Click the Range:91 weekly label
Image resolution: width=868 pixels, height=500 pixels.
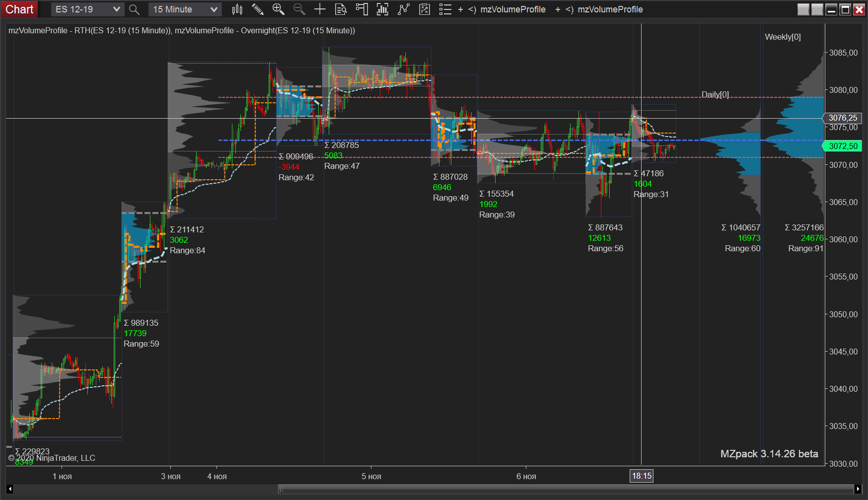[x=806, y=248]
